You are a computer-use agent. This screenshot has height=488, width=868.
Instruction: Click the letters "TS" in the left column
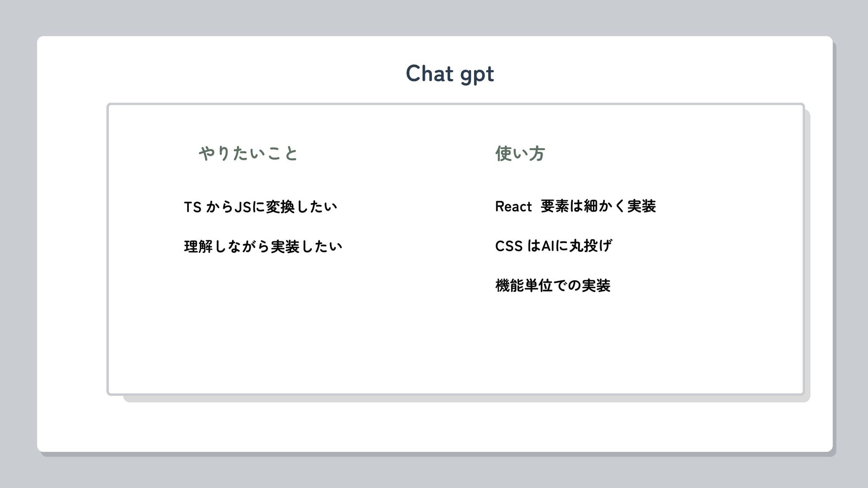[193, 207]
